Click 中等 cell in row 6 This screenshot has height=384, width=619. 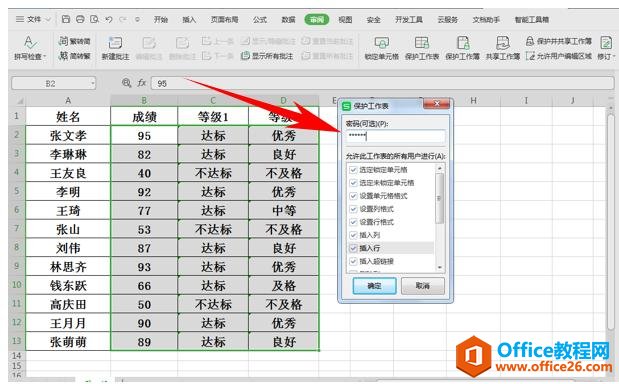[x=284, y=211]
